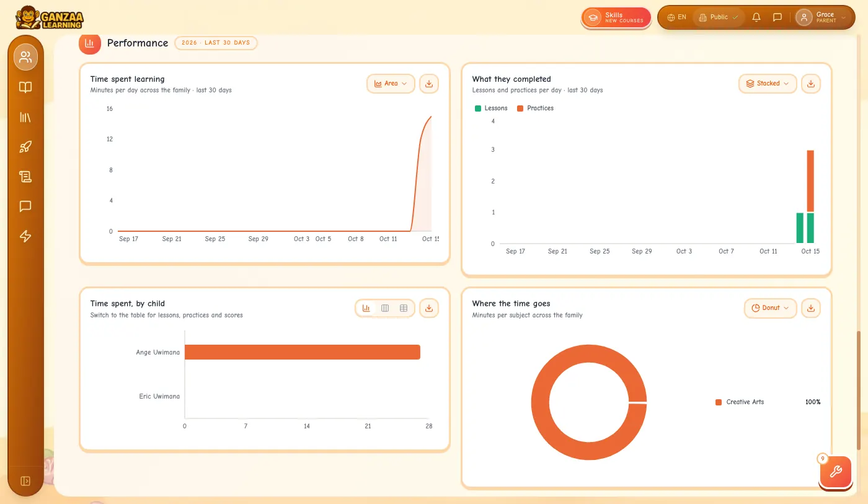Switch Time spent by child to bar chart view

pos(366,308)
